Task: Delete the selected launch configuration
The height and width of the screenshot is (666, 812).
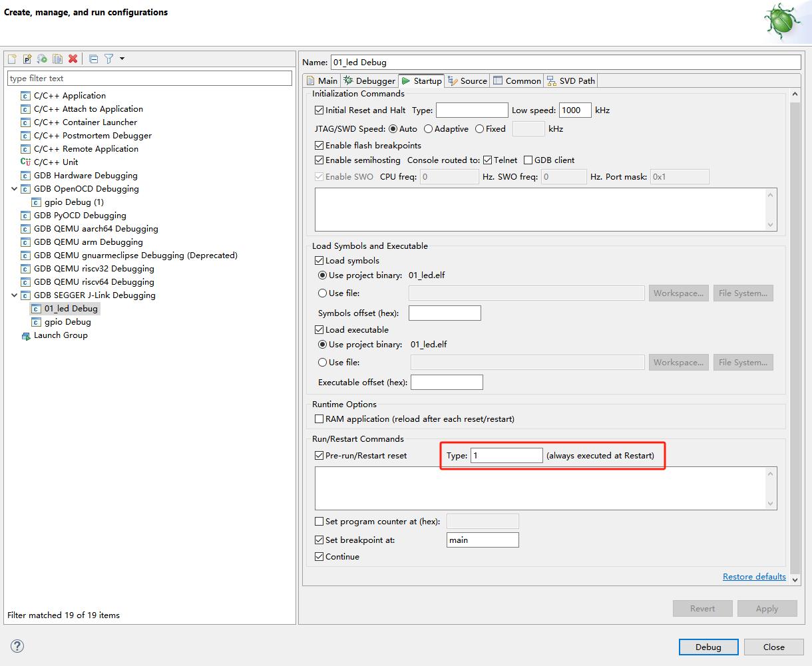Action: pyautogui.click(x=73, y=59)
